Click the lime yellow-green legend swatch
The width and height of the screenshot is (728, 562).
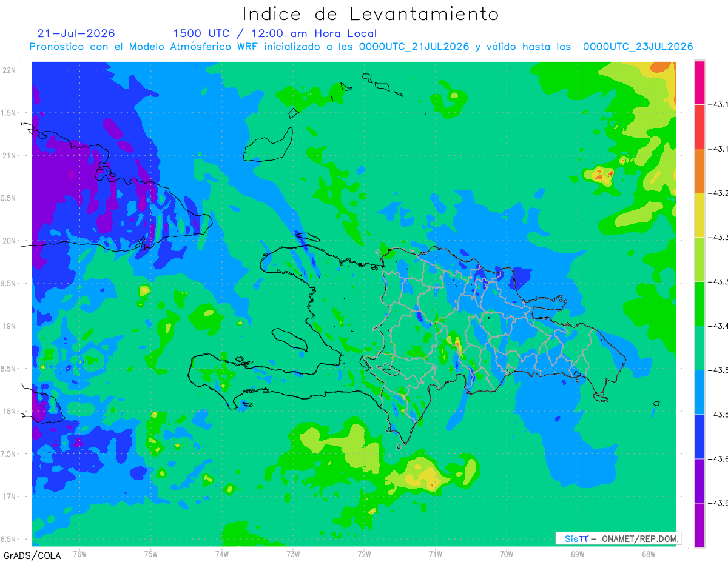(699, 259)
